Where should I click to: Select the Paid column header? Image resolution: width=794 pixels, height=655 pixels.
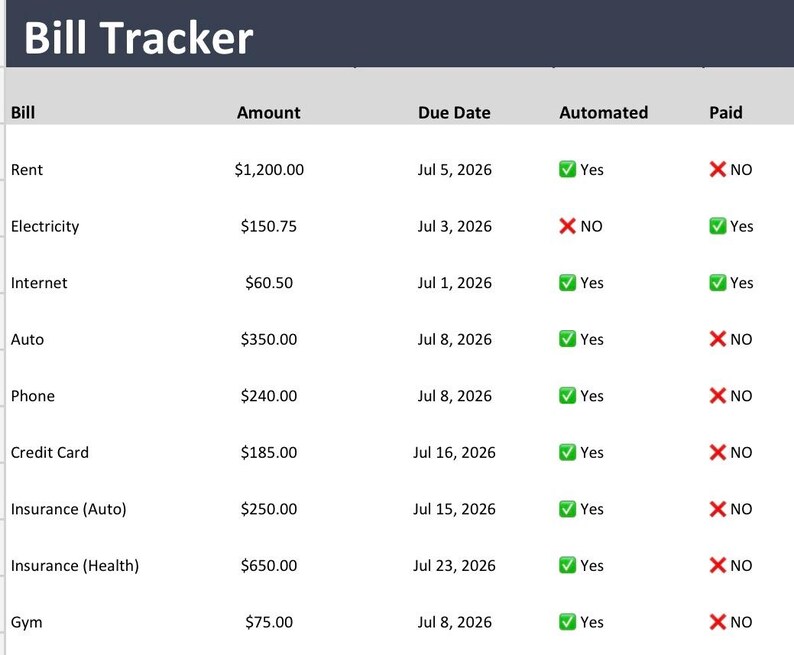(x=726, y=112)
